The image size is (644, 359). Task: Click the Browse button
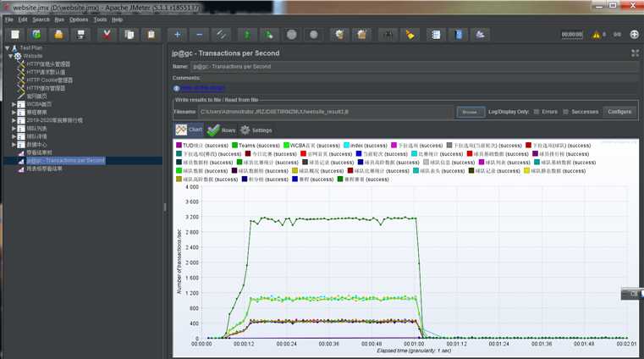[x=471, y=112]
